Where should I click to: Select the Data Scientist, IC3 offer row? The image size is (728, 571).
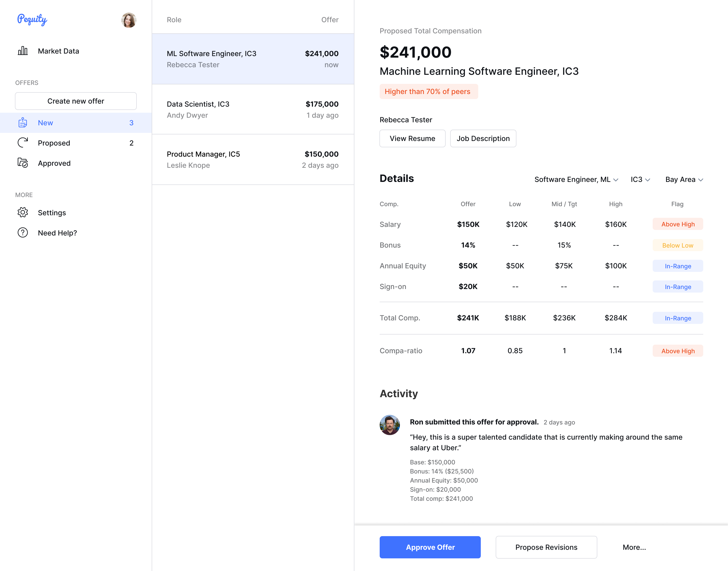click(x=253, y=109)
